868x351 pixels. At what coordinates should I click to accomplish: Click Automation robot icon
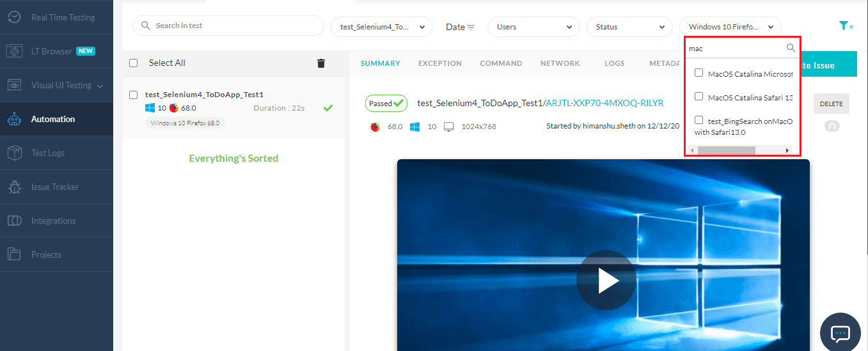(14, 119)
